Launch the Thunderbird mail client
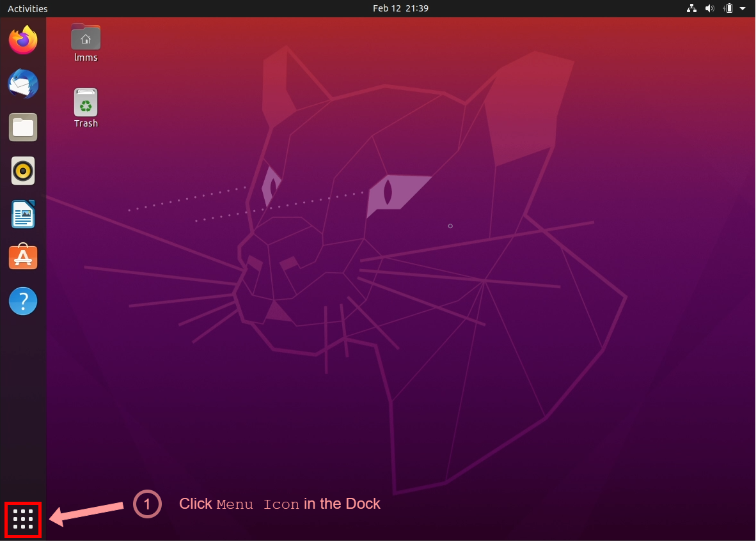 (23, 84)
